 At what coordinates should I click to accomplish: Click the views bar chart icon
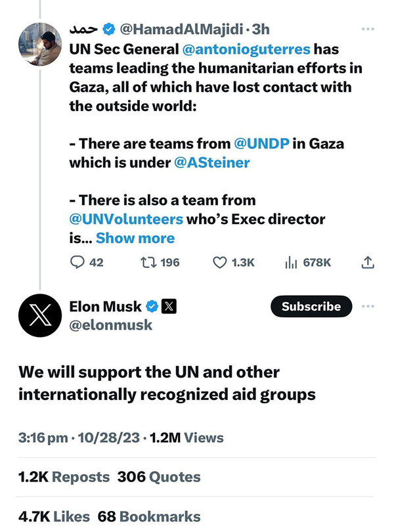coord(291,263)
